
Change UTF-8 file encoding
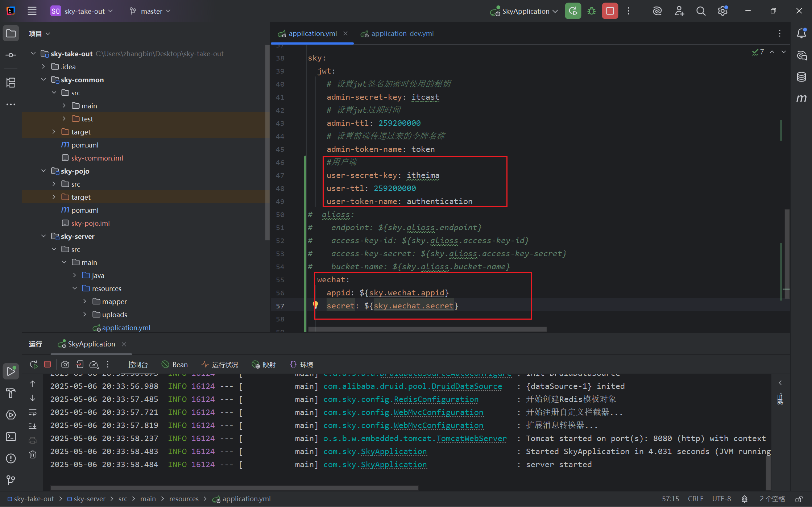tap(721, 499)
